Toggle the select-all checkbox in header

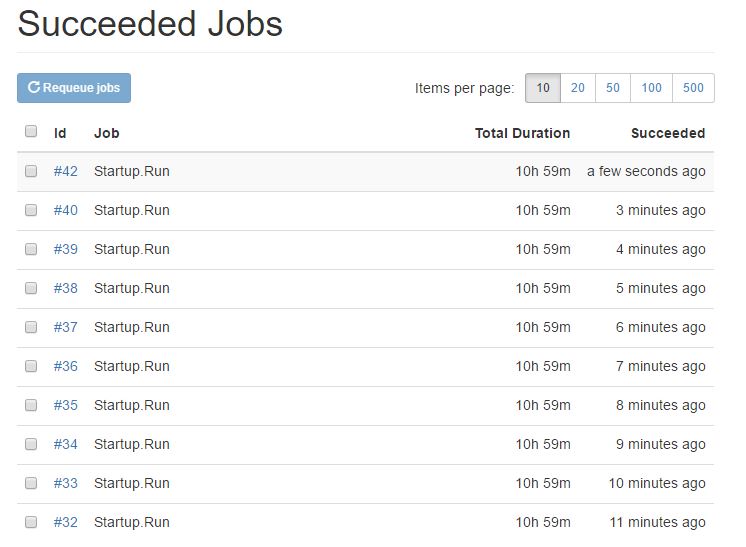pyautogui.click(x=31, y=131)
